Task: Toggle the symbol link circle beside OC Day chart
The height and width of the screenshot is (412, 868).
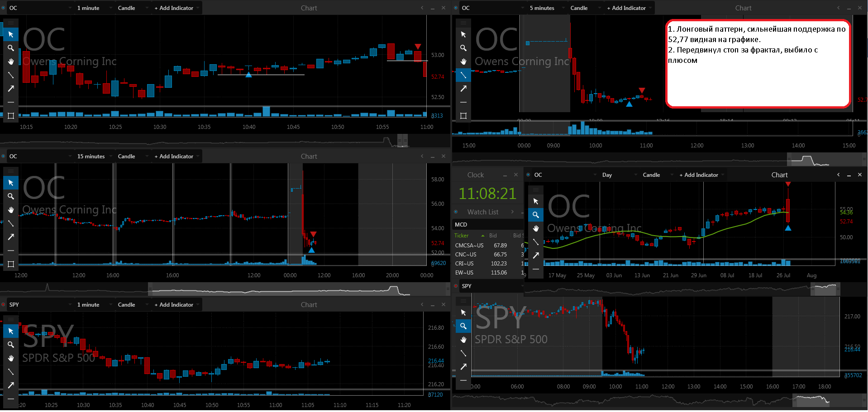Action: point(528,175)
